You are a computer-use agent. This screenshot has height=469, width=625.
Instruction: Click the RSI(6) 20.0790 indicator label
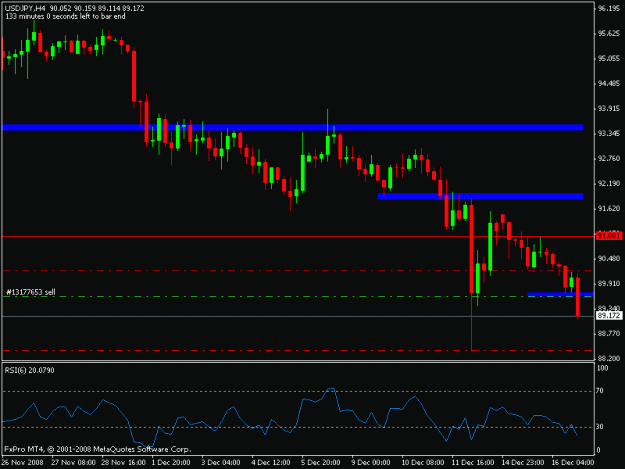29,370
